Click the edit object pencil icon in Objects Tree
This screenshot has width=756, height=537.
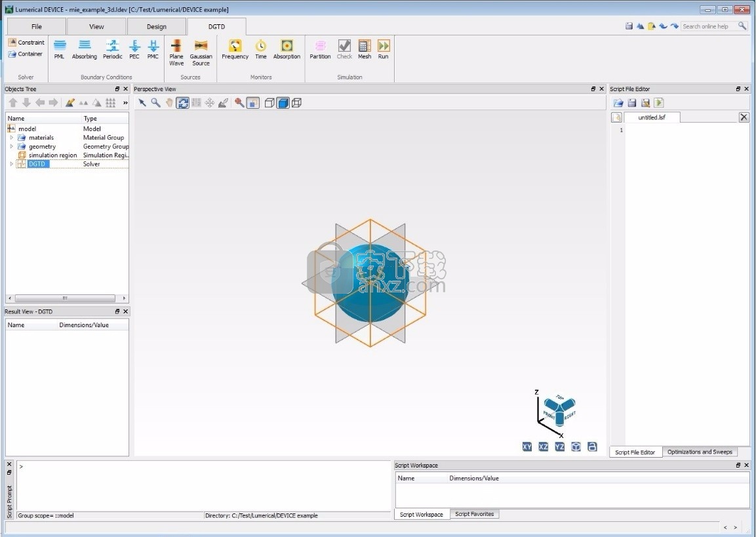tap(70, 103)
